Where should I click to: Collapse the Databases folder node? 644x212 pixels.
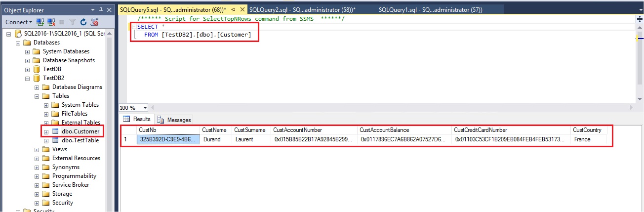coord(18,42)
